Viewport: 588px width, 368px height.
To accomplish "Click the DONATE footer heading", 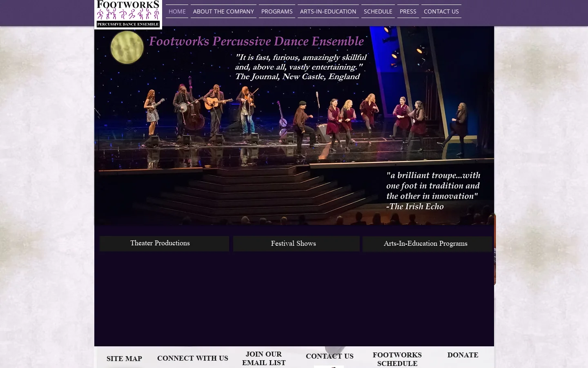I will tap(463, 355).
